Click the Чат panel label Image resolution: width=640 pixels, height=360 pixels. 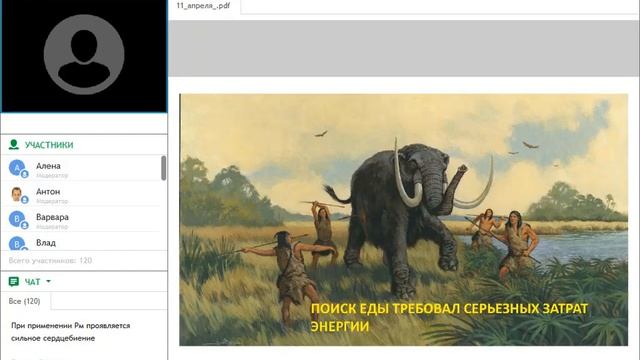[x=32, y=282]
